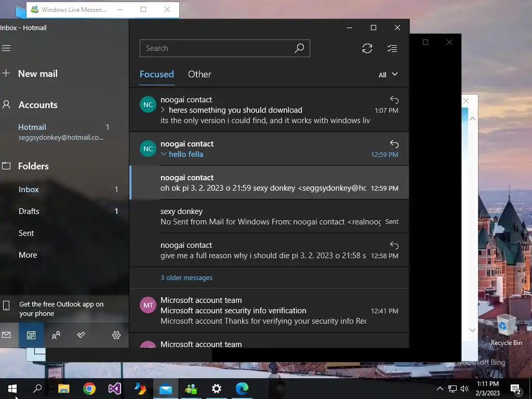Open the Drafts folder
The width and height of the screenshot is (532, 399).
(x=64, y=211)
